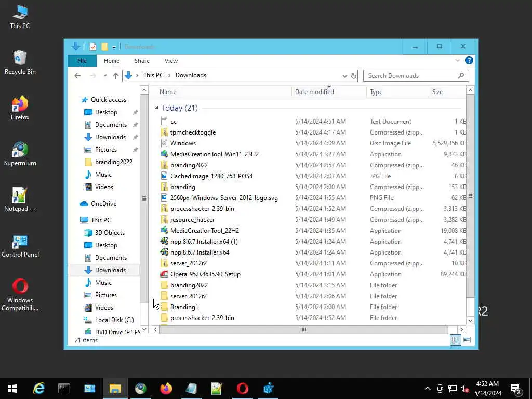
Task: Open the Action Center notifications icon
Action: click(x=516, y=389)
